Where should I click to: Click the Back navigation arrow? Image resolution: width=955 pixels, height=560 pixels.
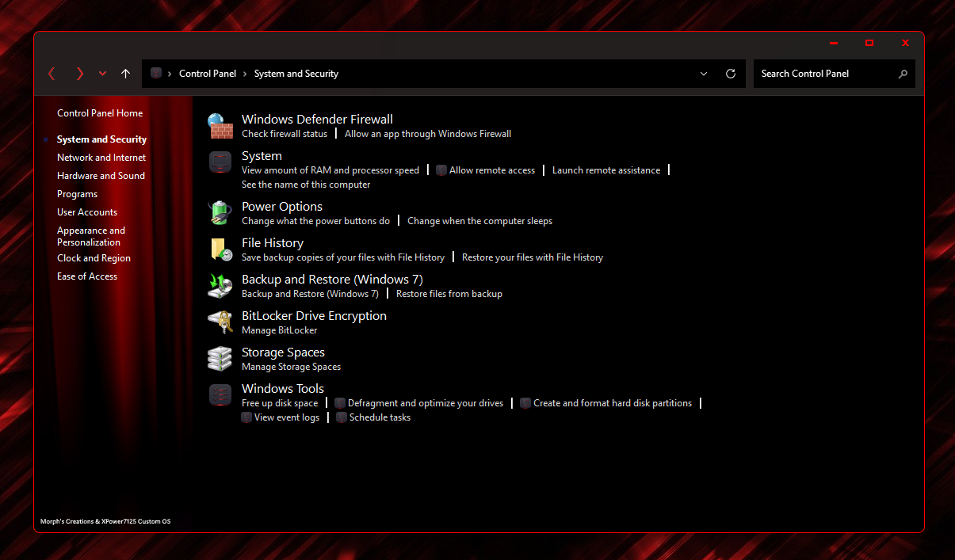point(52,74)
